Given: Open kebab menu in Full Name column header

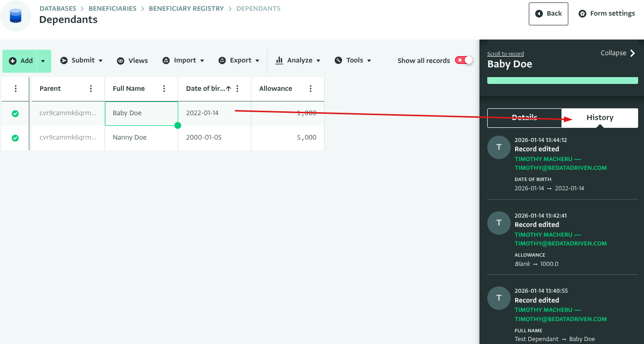Looking at the screenshot, I should click(164, 89).
